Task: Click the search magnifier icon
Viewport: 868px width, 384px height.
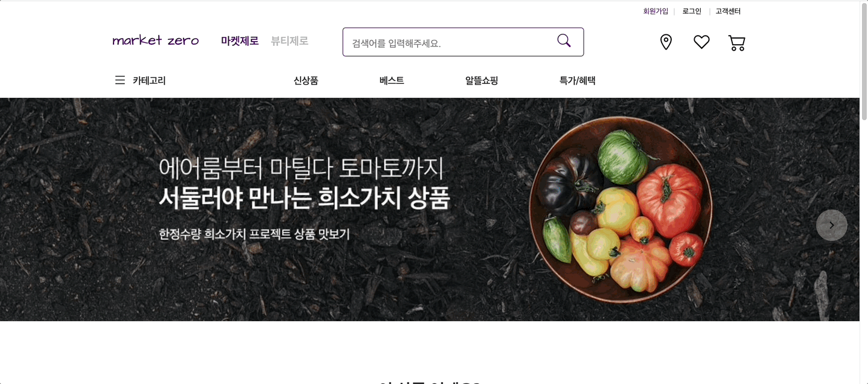Action: tap(564, 40)
